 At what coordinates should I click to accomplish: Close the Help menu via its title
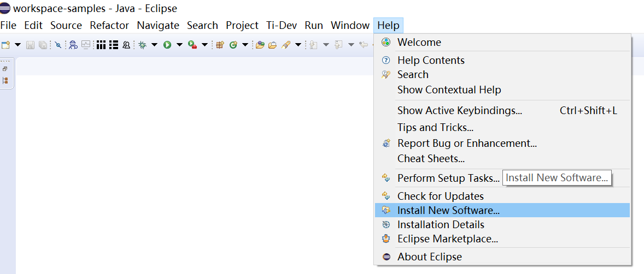click(x=389, y=26)
